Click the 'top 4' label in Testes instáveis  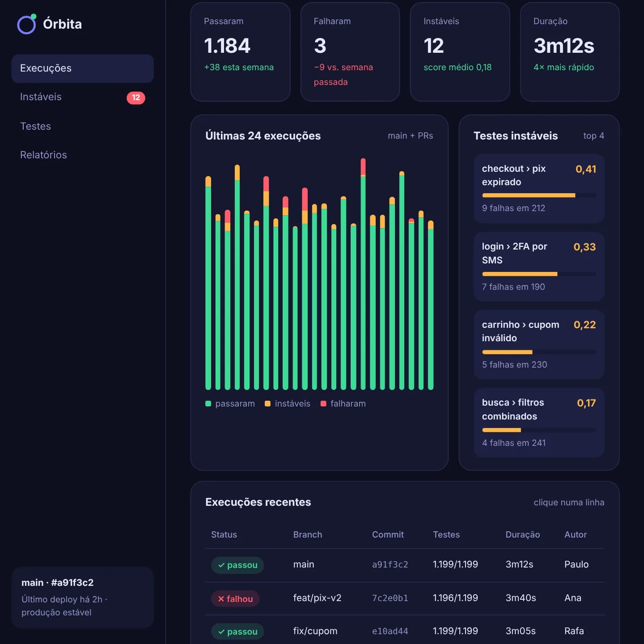point(594,136)
